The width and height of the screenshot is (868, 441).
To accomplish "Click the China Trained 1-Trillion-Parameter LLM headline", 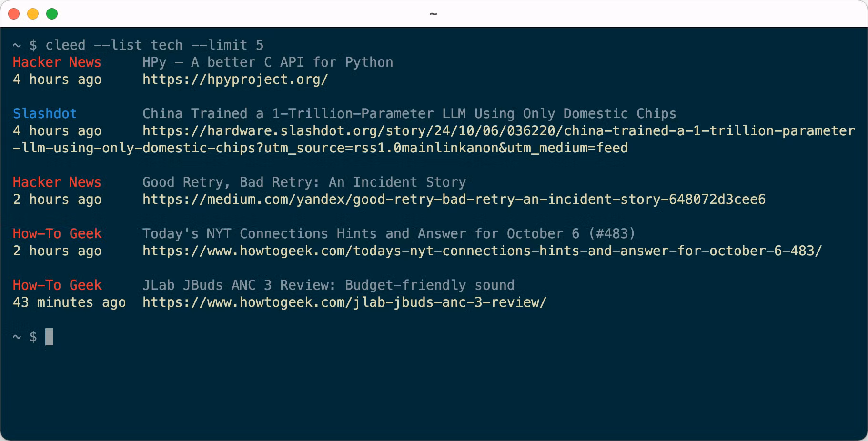I will pos(409,114).
